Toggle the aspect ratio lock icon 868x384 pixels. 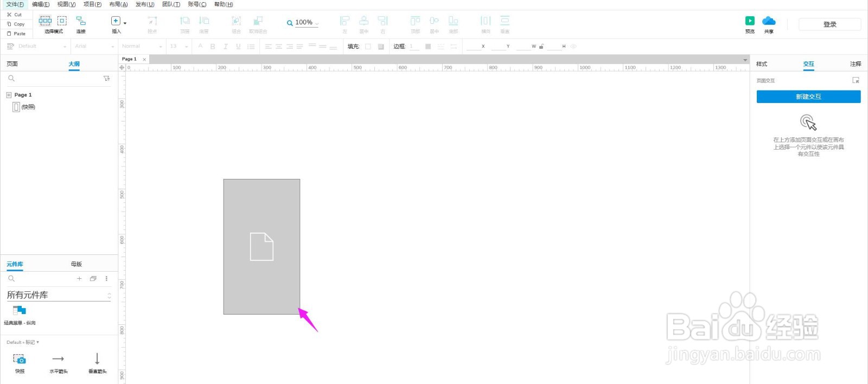541,47
